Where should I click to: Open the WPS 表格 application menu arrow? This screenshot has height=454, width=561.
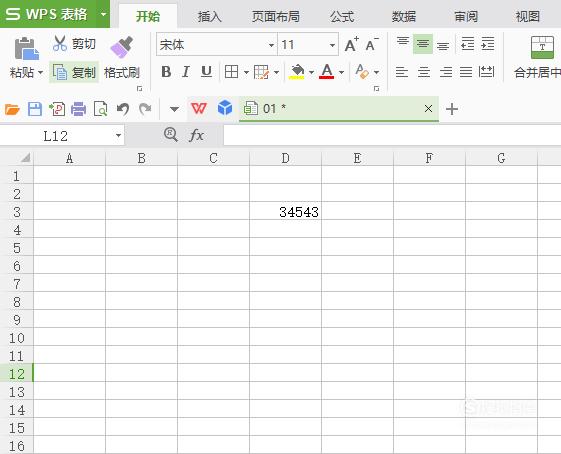[x=103, y=14]
